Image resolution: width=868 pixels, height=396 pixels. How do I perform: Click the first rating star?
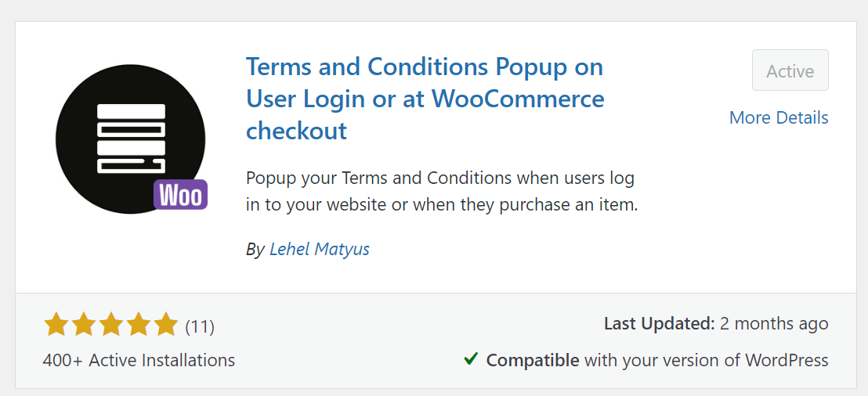[x=56, y=324]
